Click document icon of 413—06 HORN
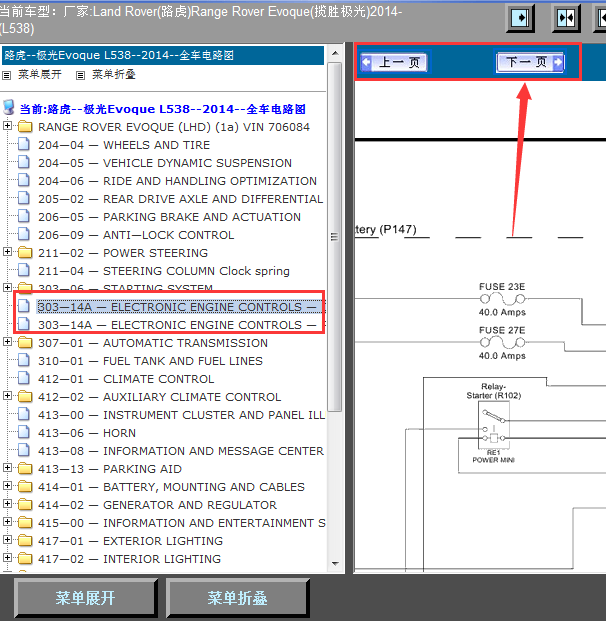Image resolution: width=606 pixels, height=621 pixels. pyautogui.click(x=24, y=432)
